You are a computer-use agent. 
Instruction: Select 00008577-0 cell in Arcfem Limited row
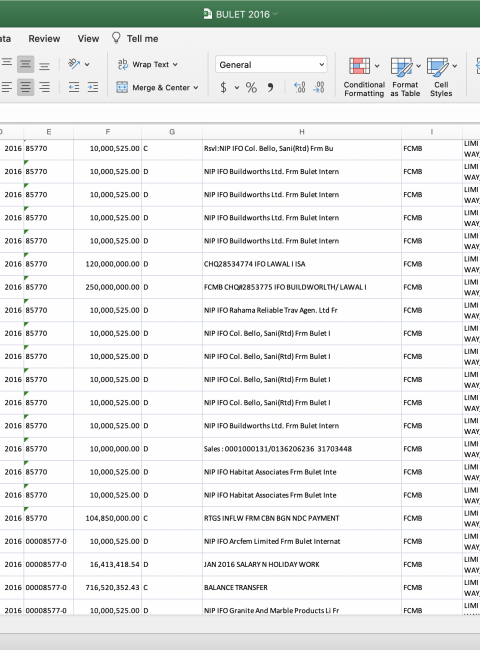(x=48, y=541)
